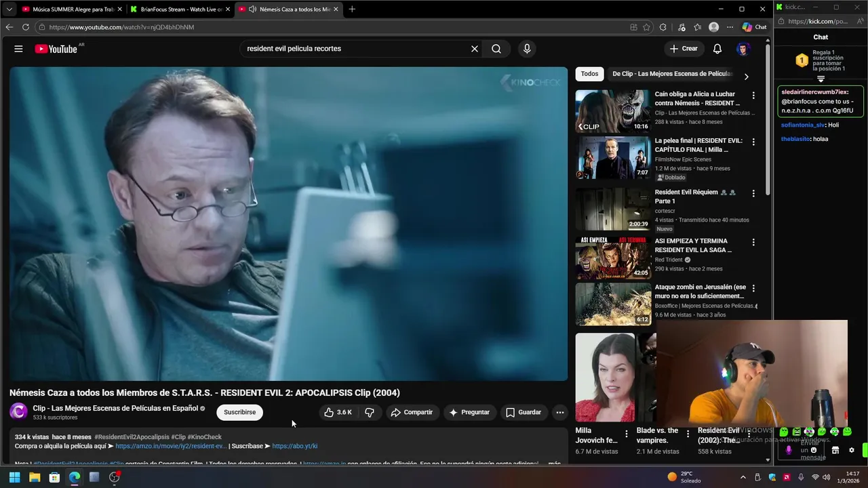Open Cain obliga a Alicia video thumbnail
868x488 pixels.
613,111
